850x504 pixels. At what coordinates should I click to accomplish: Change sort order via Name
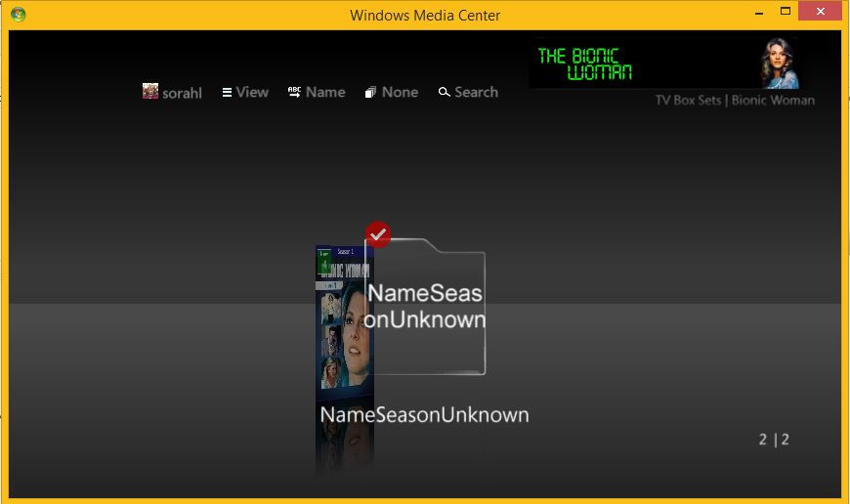317,92
